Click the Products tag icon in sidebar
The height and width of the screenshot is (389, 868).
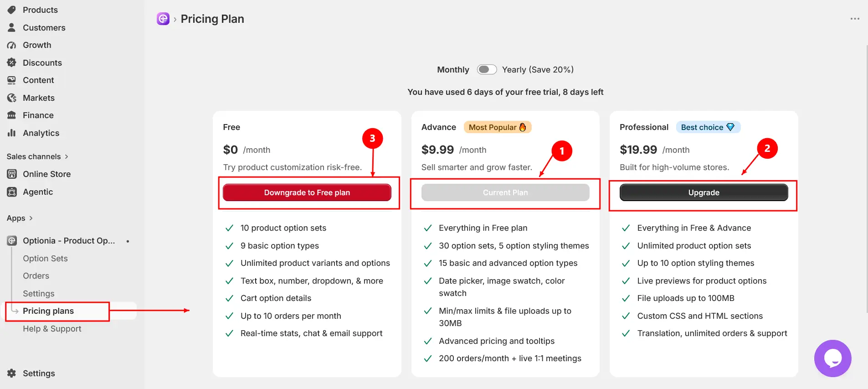12,10
